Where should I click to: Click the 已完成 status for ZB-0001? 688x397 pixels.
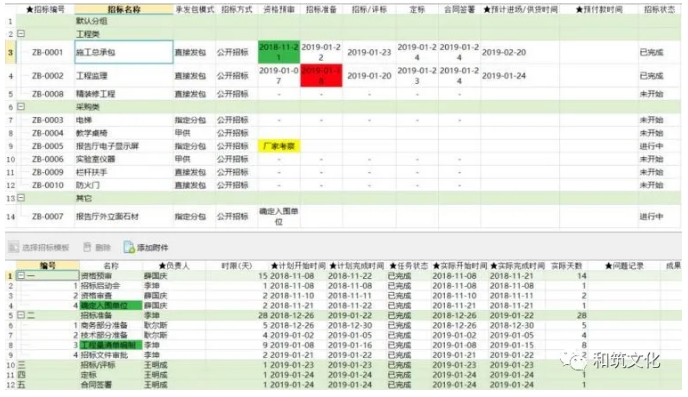(651, 52)
